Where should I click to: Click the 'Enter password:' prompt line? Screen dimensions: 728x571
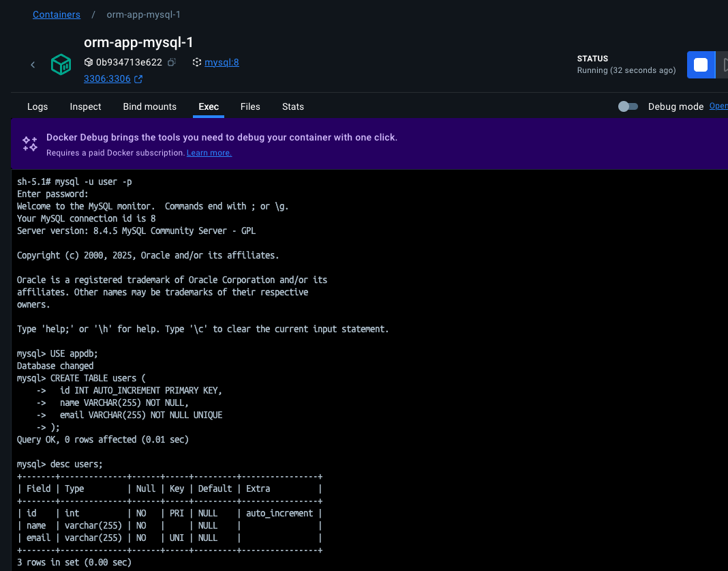52,194
